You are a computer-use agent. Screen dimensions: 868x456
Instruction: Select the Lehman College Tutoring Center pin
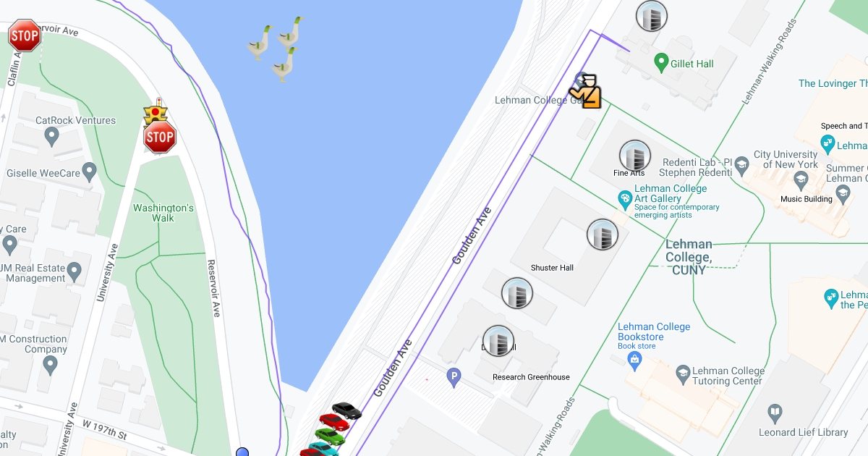(x=683, y=374)
